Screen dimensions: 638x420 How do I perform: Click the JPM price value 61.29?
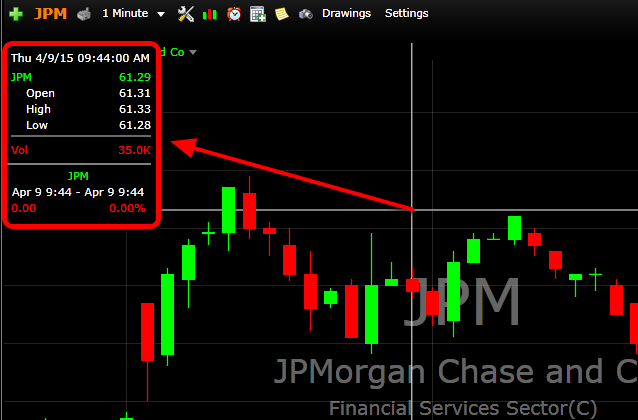point(135,77)
